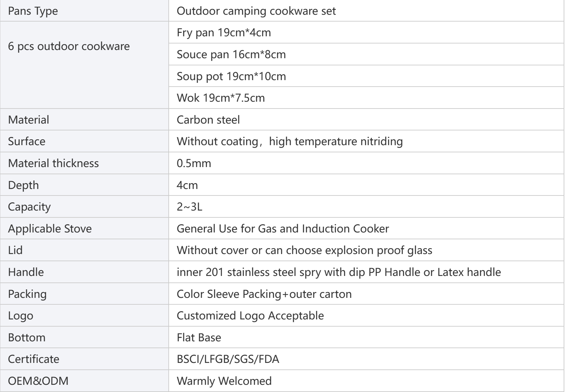
Task: Click Warmly Welcomed OEM&ODM value
Action: tap(224, 381)
